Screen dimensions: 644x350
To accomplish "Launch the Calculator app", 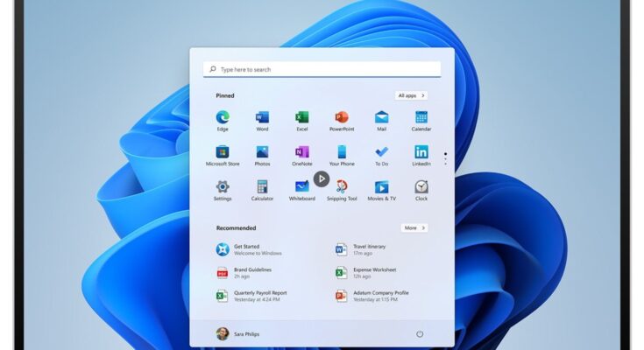I will coord(262,191).
